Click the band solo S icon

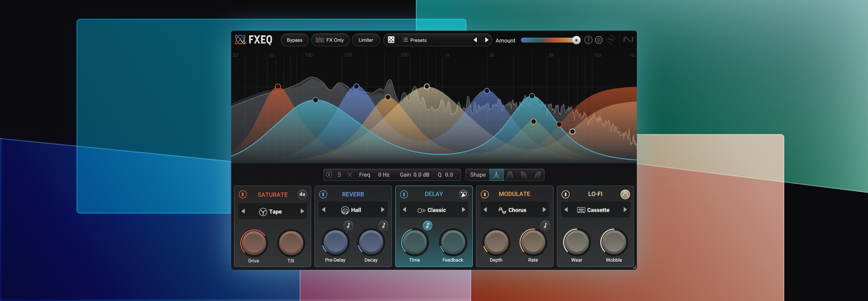point(339,175)
